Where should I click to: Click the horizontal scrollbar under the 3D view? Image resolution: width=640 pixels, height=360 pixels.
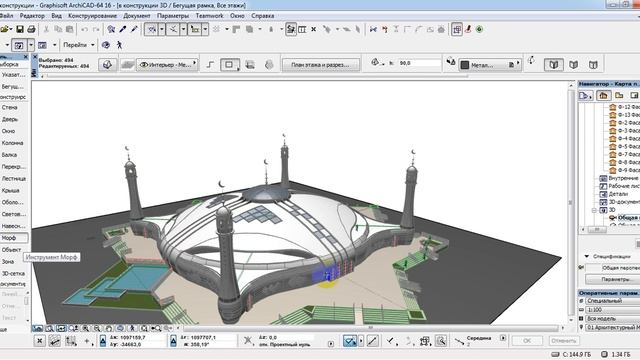pyautogui.click(x=371, y=328)
